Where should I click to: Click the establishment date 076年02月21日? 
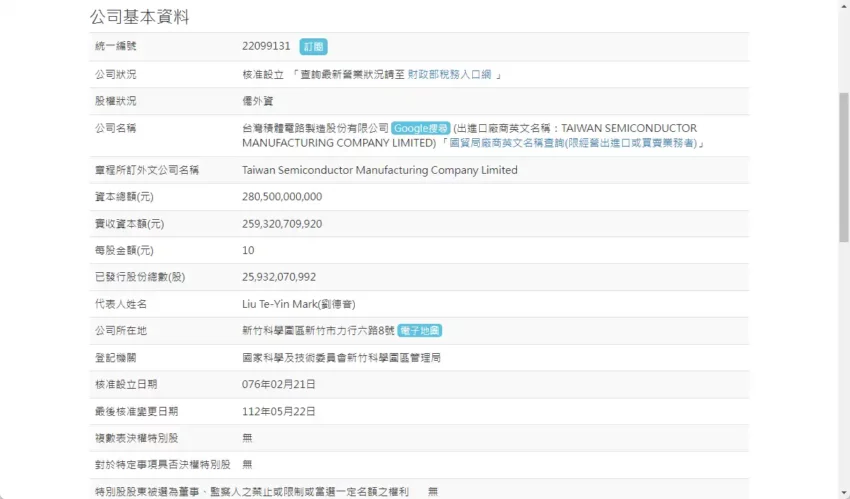[x=279, y=384]
